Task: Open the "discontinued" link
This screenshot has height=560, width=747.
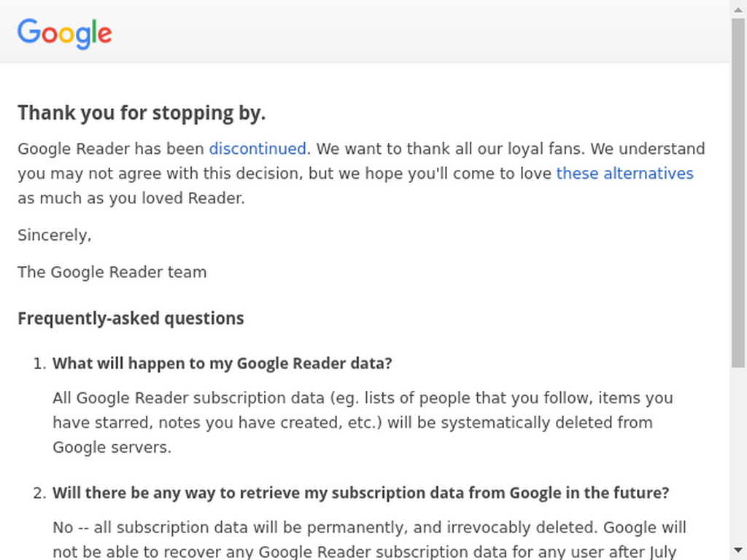Action: (x=258, y=149)
